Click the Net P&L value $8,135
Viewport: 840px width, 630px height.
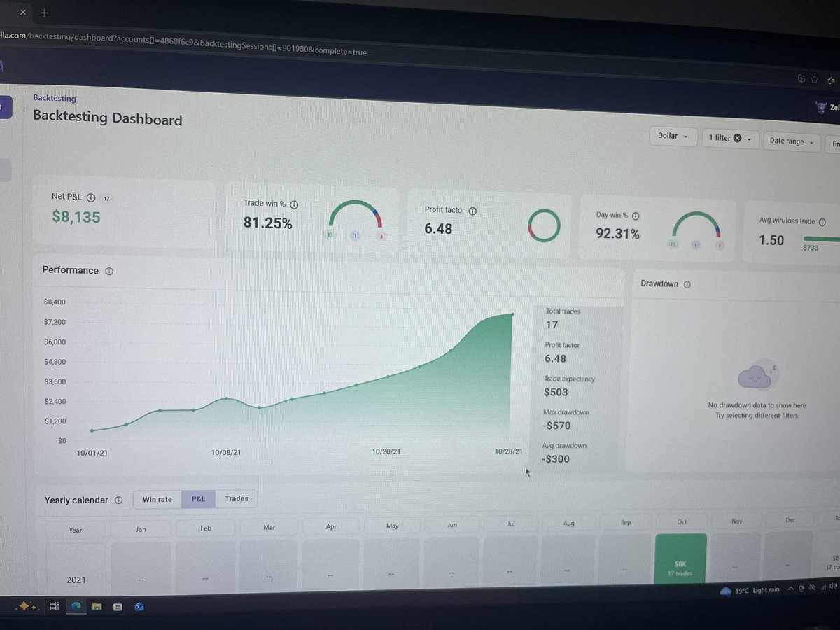(x=76, y=217)
